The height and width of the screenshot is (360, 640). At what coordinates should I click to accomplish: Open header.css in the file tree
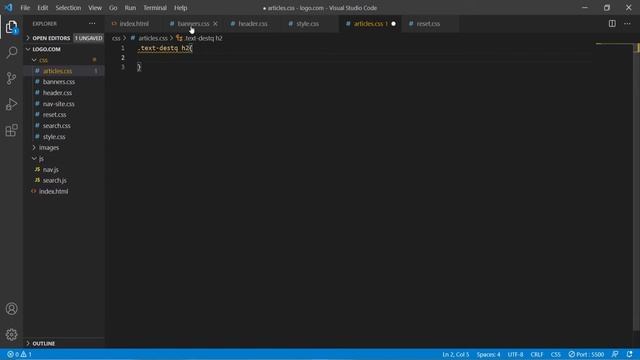57,93
